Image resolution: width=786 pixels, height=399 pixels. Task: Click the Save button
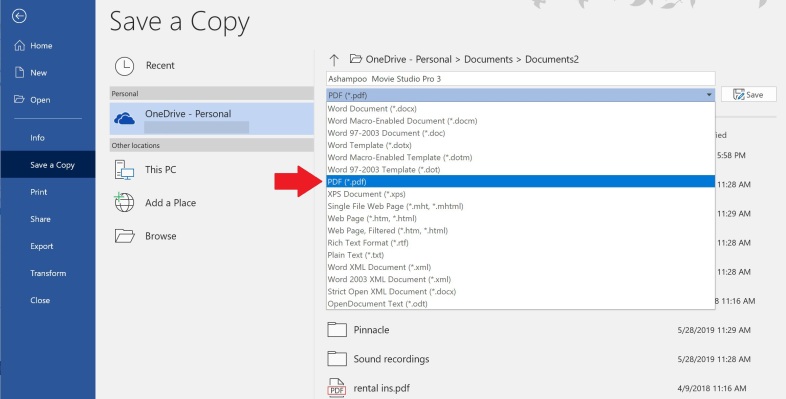748,94
